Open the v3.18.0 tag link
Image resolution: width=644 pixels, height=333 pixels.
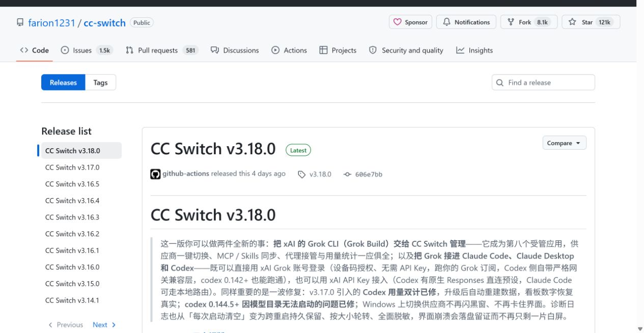click(320, 174)
